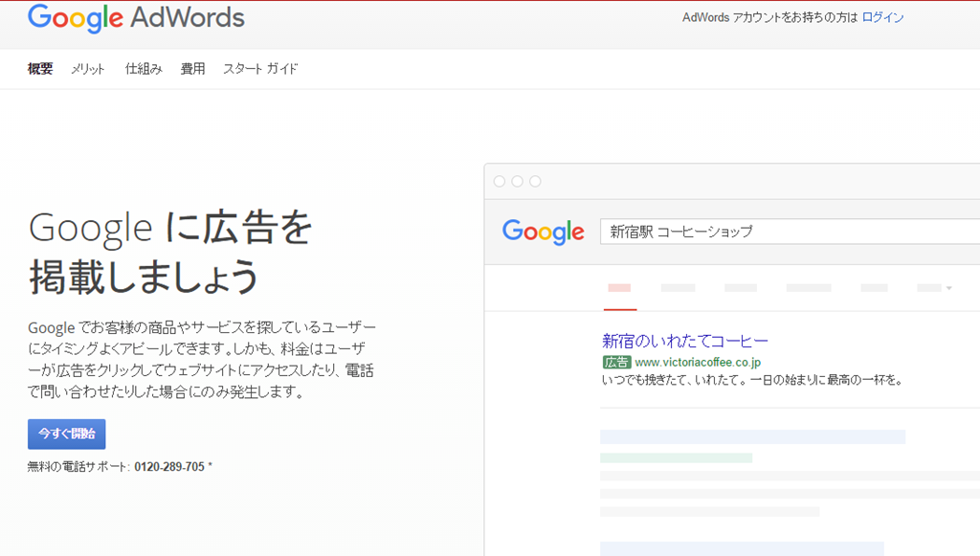Screen dimensions: 980x556
Task: Switch to the メリット tab
Action: pos(88,69)
